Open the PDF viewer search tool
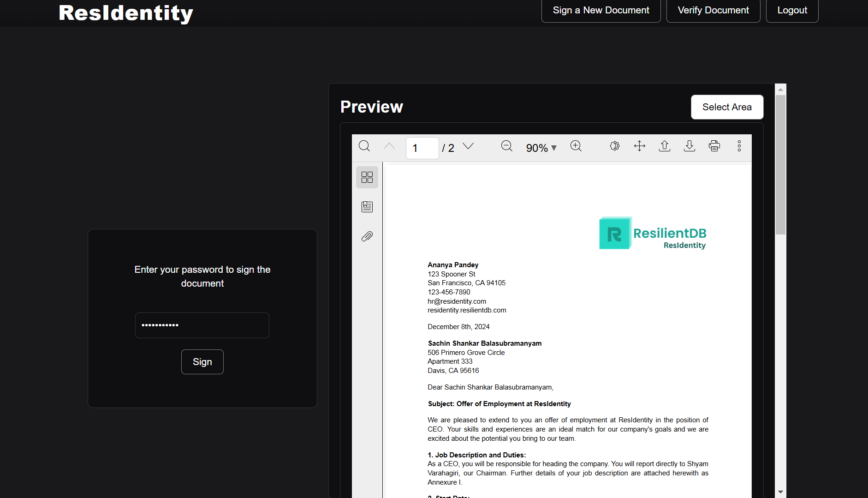This screenshot has height=498, width=868. pyautogui.click(x=364, y=146)
